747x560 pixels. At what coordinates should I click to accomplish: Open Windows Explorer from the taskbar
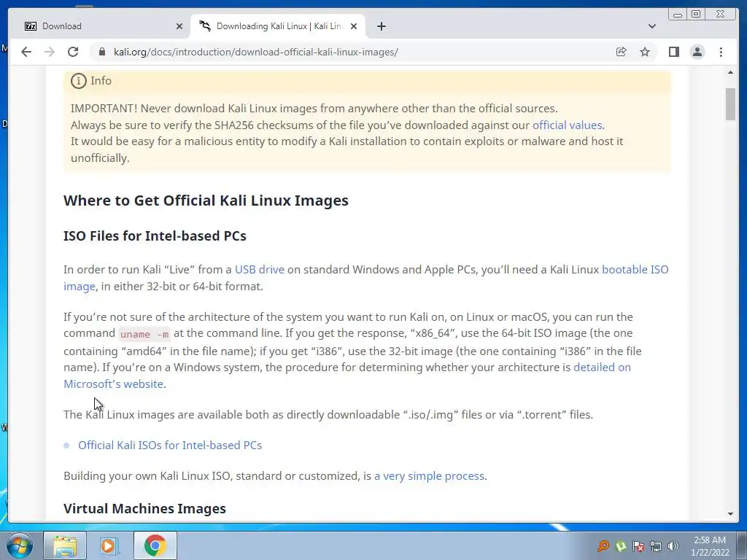[x=65, y=545]
